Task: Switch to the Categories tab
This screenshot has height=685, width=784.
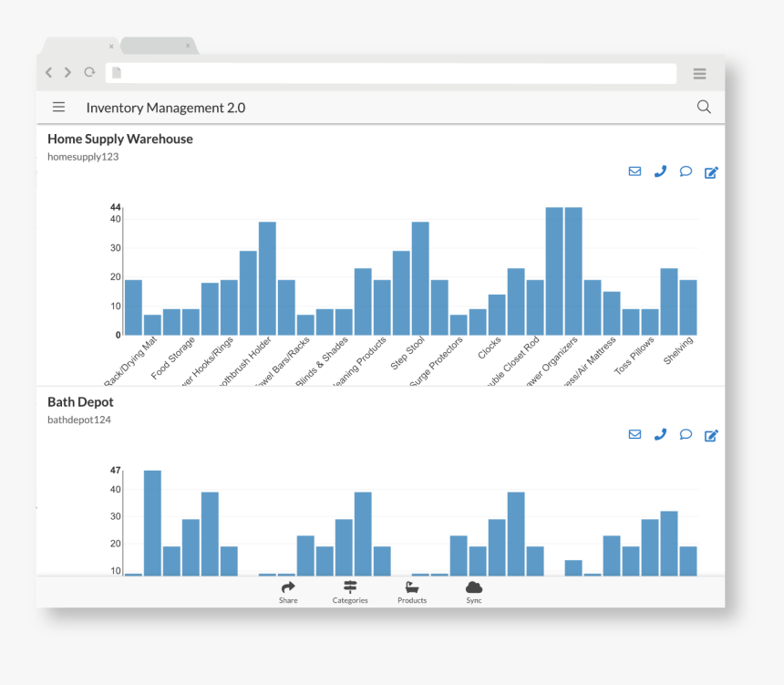Action: point(350,592)
